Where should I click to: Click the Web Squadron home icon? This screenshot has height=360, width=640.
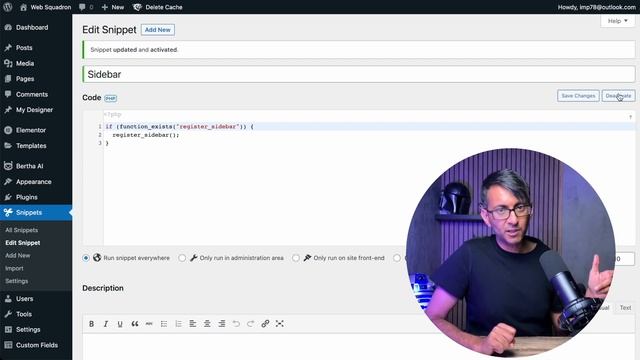coord(23,7)
